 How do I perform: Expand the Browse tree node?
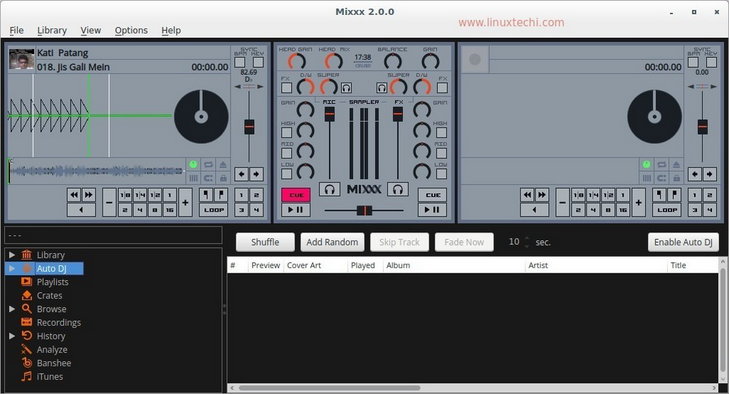(x=12, y=309)
